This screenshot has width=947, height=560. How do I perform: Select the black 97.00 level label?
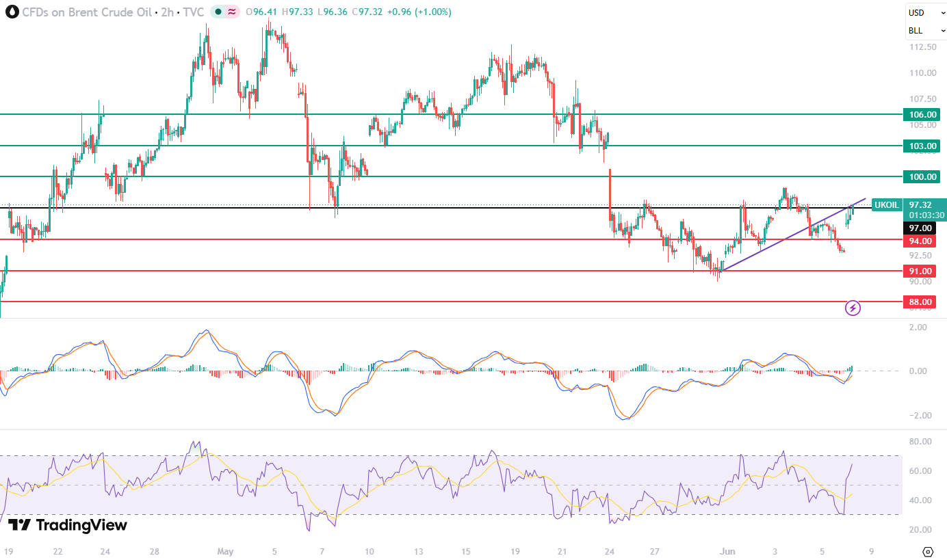pyautogui.click(x=920, y=228)
